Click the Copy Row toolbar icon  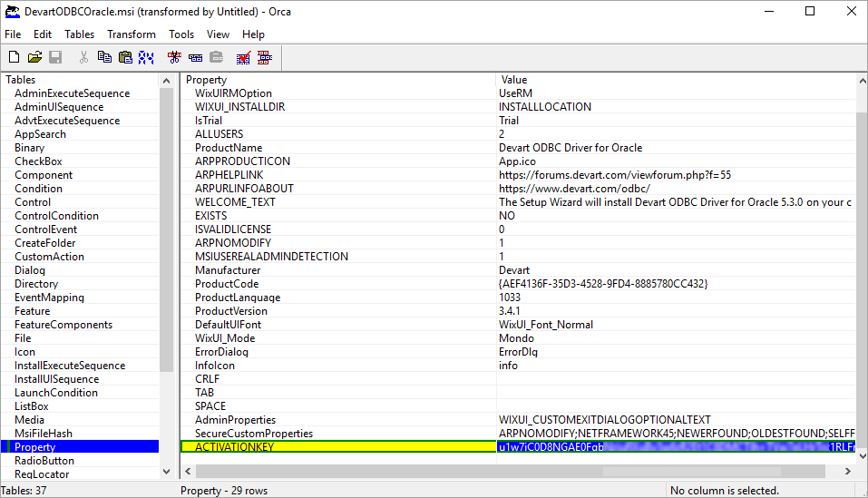[x=195, y=57]
